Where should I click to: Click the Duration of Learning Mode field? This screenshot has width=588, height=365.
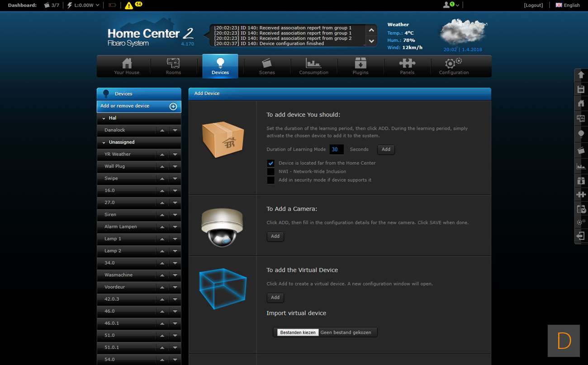(x=336, y=150)
